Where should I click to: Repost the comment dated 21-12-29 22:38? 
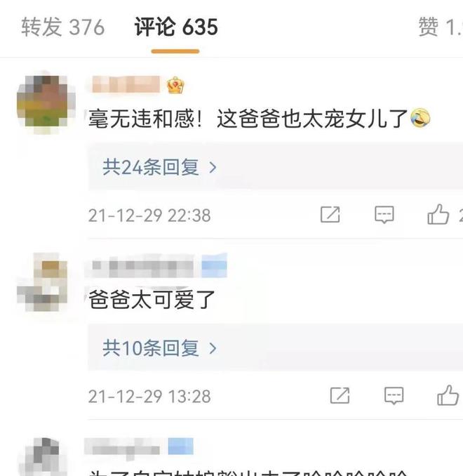pyautogui.click(x=330, y=214)
